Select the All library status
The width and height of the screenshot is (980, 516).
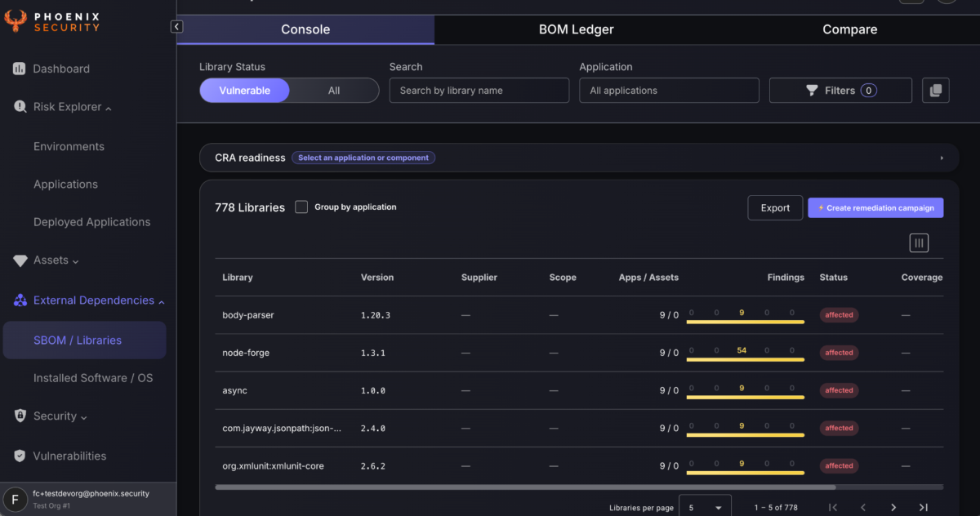coord(334,91)
